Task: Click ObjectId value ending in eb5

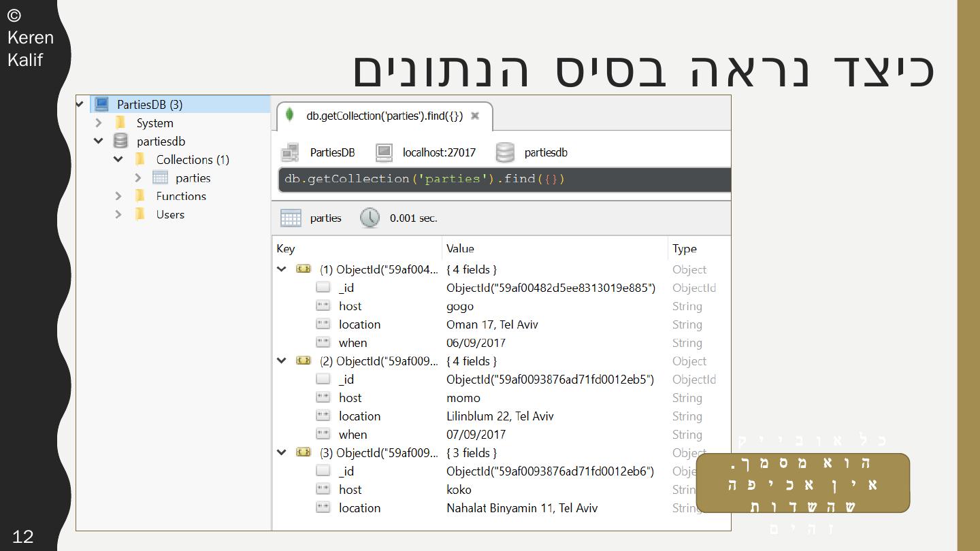Action: (x=550, y=380)
